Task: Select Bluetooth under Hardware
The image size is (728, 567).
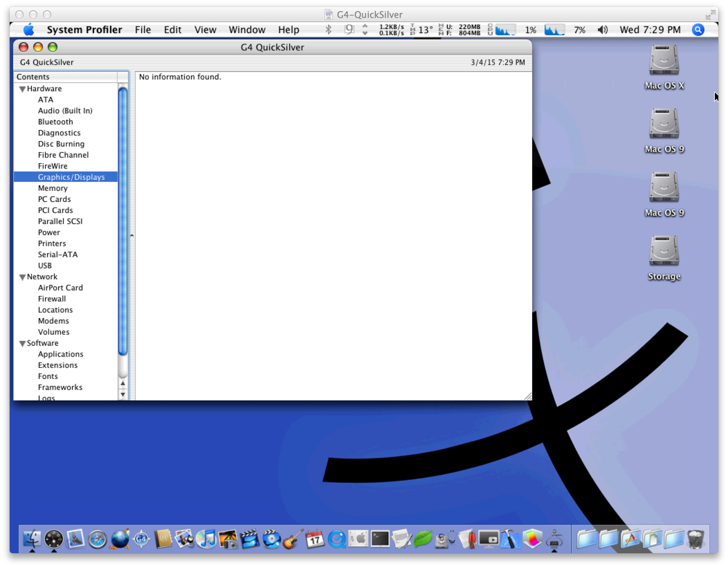Action: click(x=55, y=122)
